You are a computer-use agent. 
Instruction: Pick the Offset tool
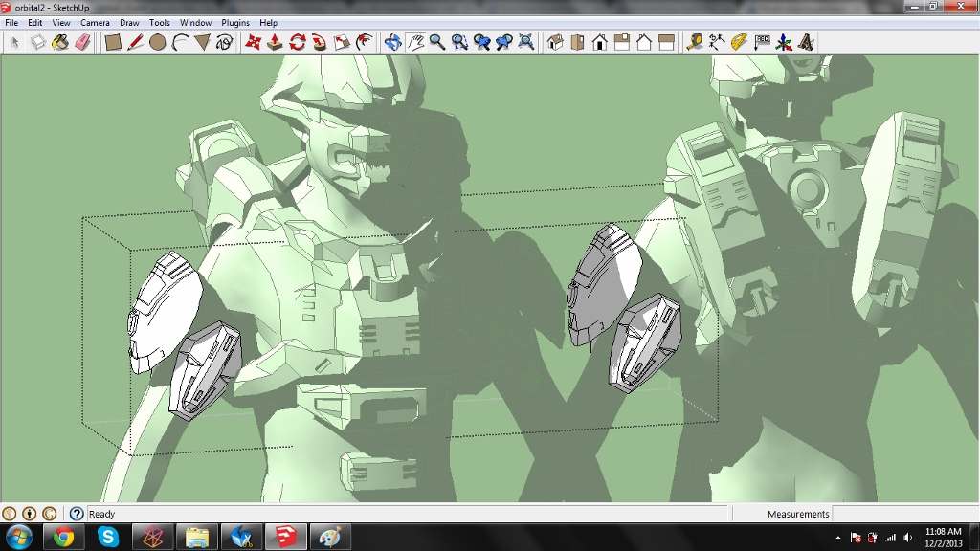[x=365, y=42]
